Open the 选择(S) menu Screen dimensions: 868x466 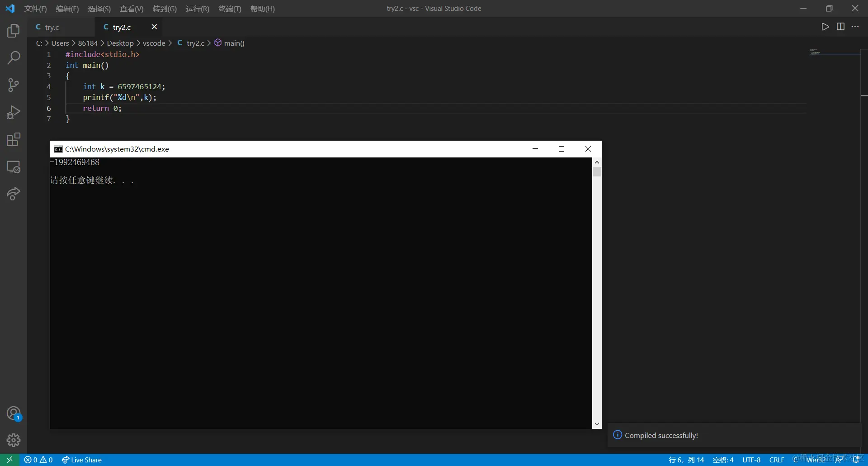[99, 9]
